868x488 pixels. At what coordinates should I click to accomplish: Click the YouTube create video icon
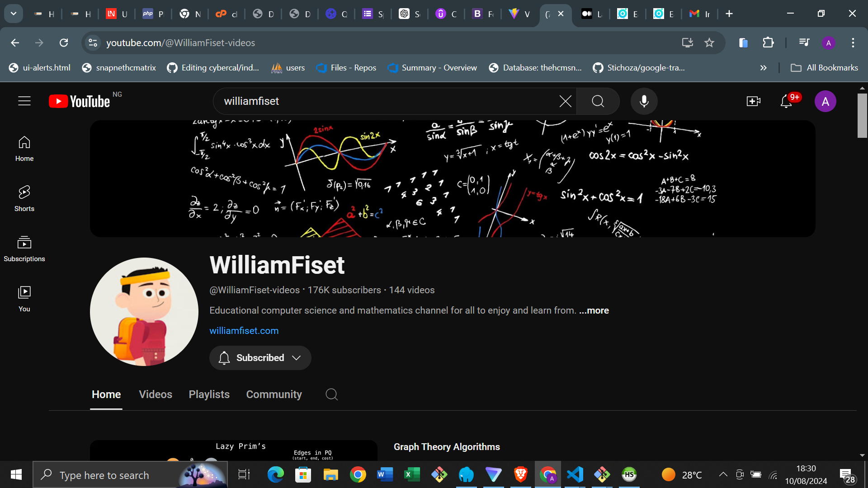pos(754,101)
